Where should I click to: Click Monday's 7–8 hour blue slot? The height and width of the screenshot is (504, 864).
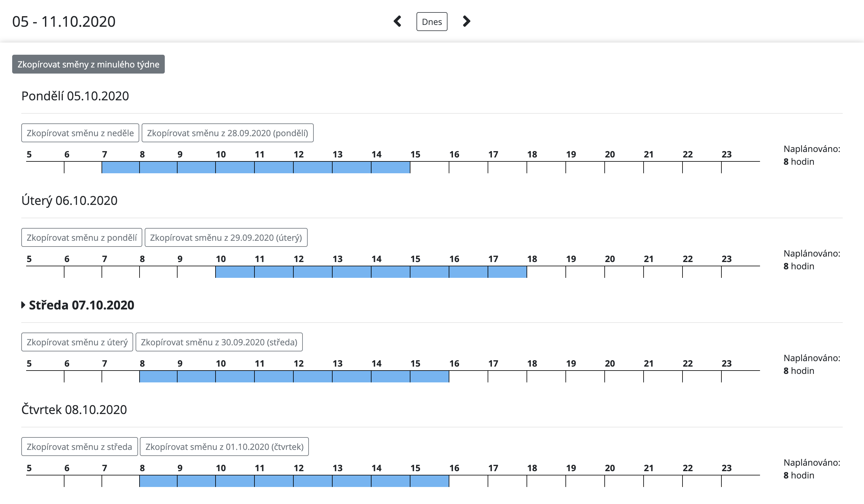(x=120, y=168)
